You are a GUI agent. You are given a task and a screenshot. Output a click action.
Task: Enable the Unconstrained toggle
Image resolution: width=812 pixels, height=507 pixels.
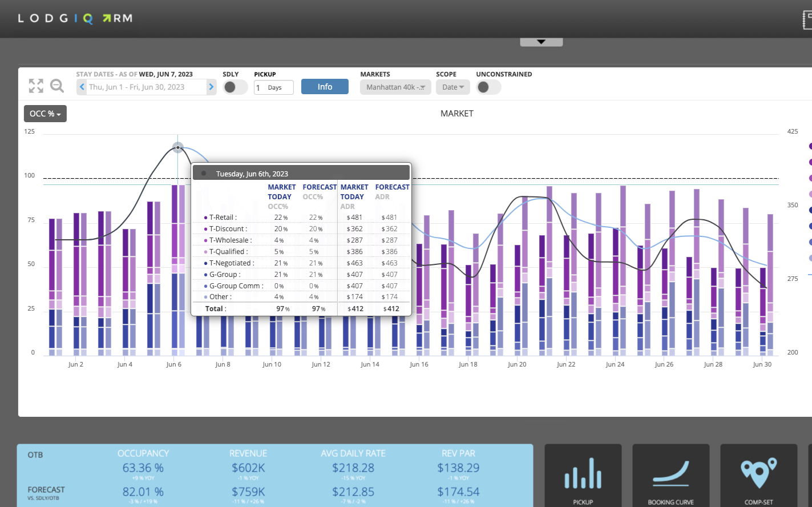point(488,87)
